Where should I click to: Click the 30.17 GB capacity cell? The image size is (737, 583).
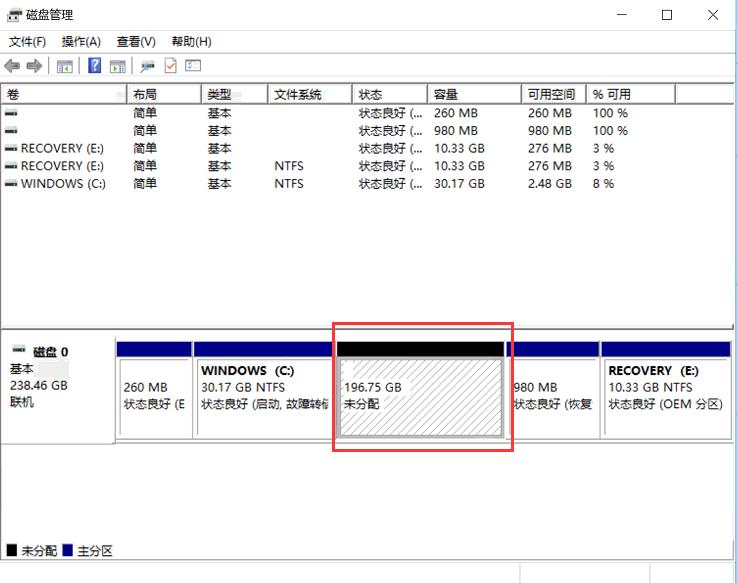pyautogui.click(x=459, y=183)
